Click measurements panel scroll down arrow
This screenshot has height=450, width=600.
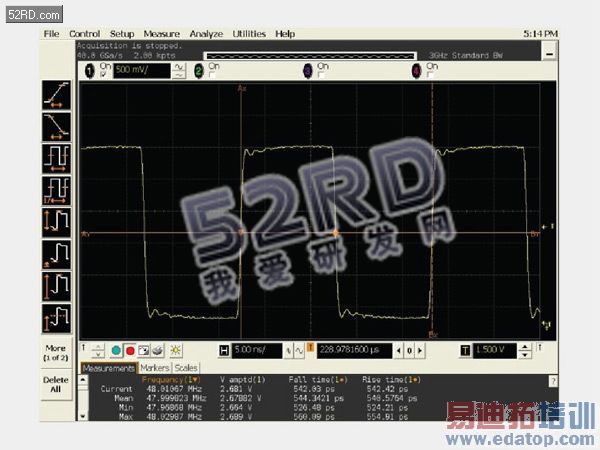(83, 416)
